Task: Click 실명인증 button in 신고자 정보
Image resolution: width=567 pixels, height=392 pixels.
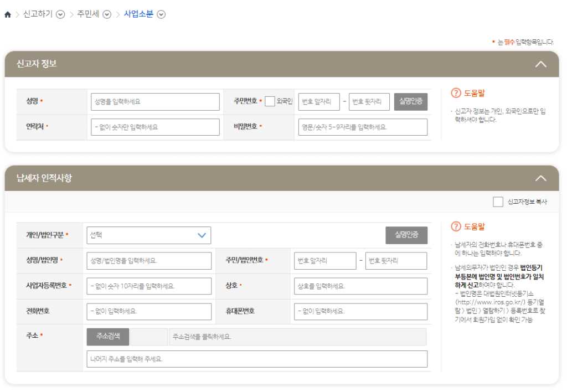Action: (x=411, y=102)
